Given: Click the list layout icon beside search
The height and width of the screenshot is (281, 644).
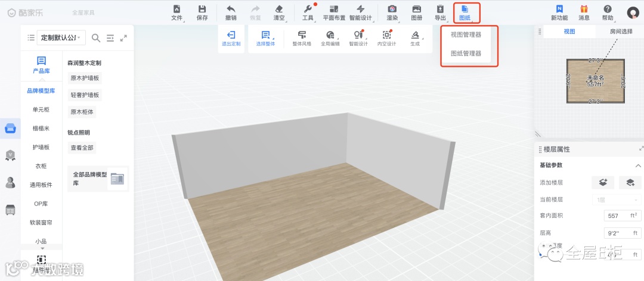Looking at the screenshot, I should pyautogui.click(x=110, y=38).
